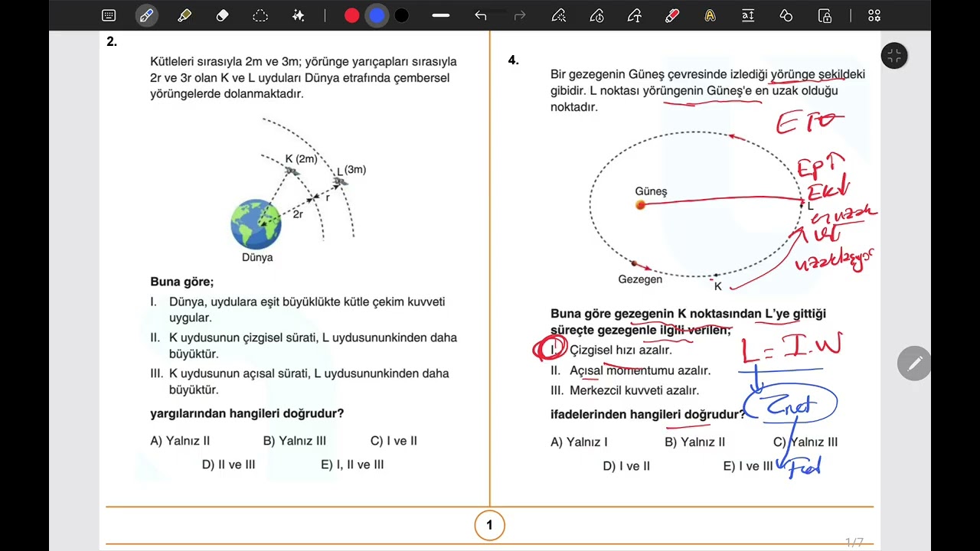
Task: Open the apps grid menu
Action: pos(874,15)
